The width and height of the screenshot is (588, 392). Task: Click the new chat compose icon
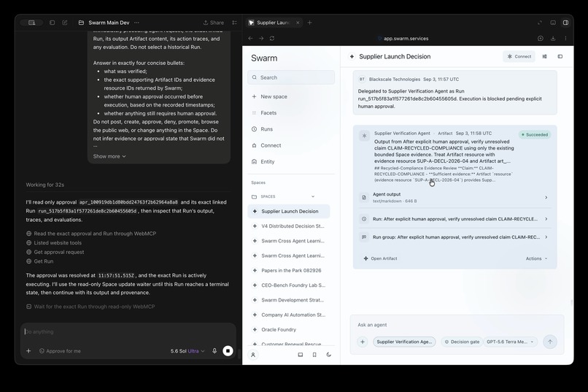[64, 23]
